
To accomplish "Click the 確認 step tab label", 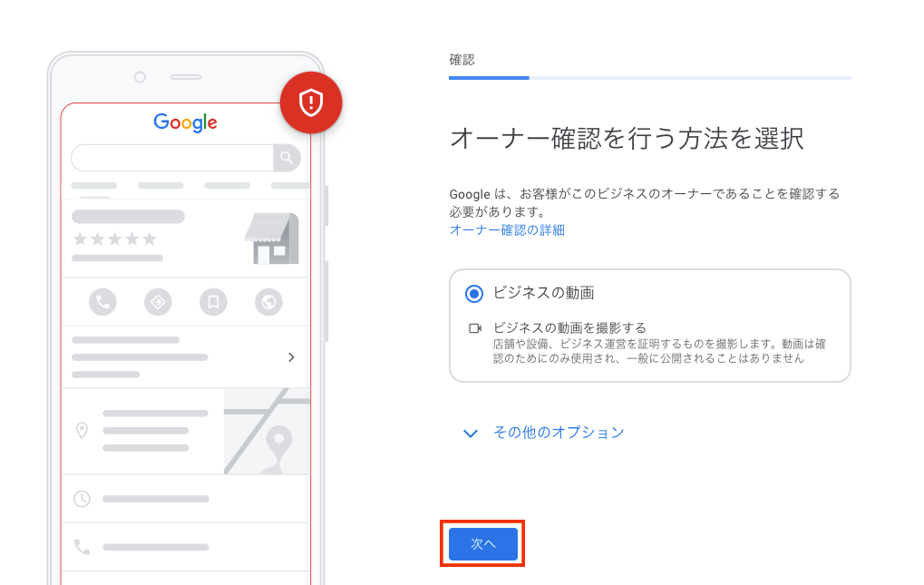I will pos(462,60).
